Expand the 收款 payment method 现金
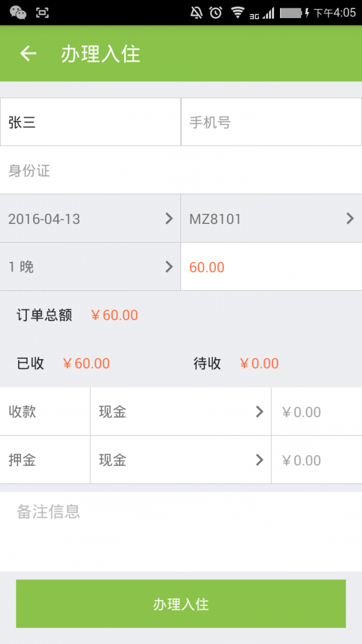Screen dimensions: 362x644 click(x=180, y=412)
